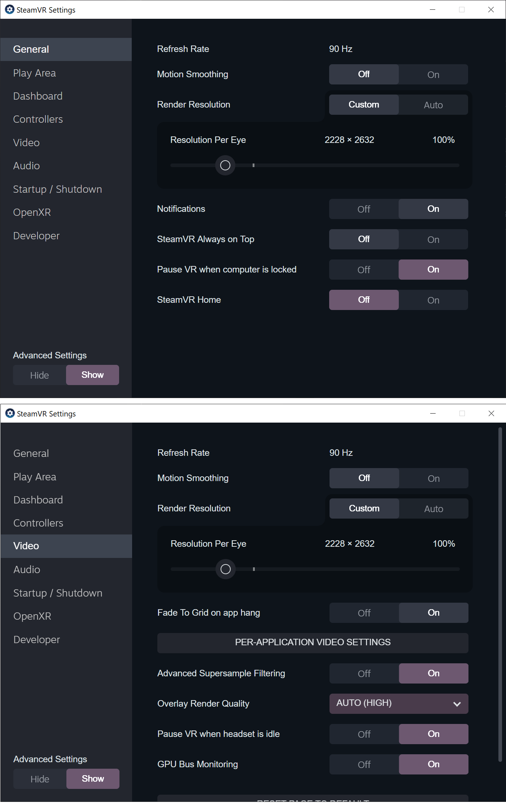
Task: Turn Motion Smoothing On in top window
Action: 433,74
